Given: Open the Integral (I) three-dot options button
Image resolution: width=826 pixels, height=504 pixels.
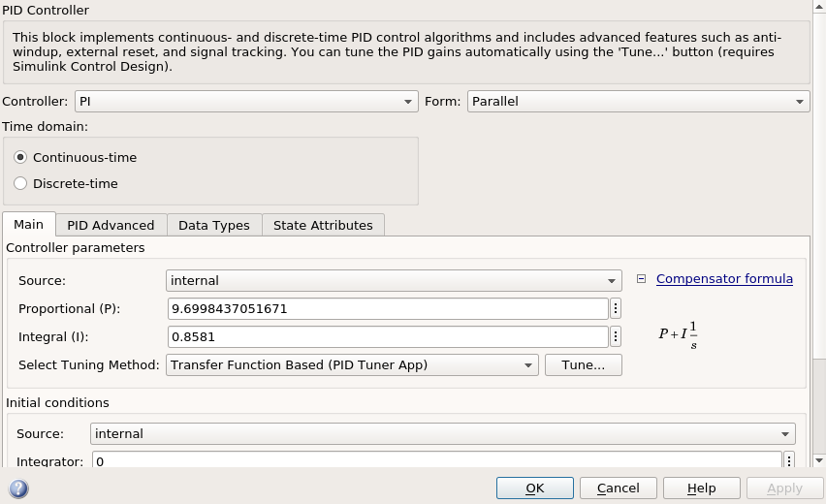Looking at the screenshot, I should point(616,336).
